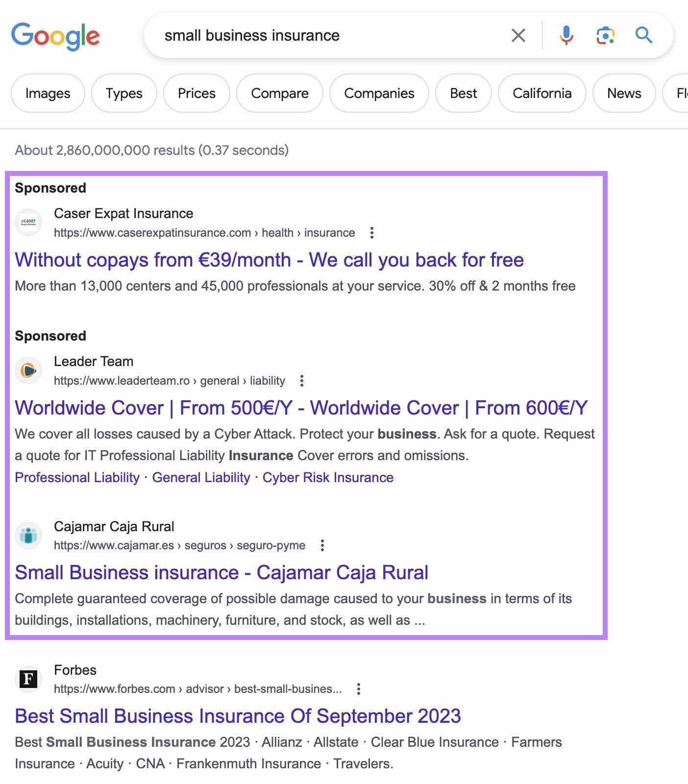Select the Prices filter chip

click(197, 93)
